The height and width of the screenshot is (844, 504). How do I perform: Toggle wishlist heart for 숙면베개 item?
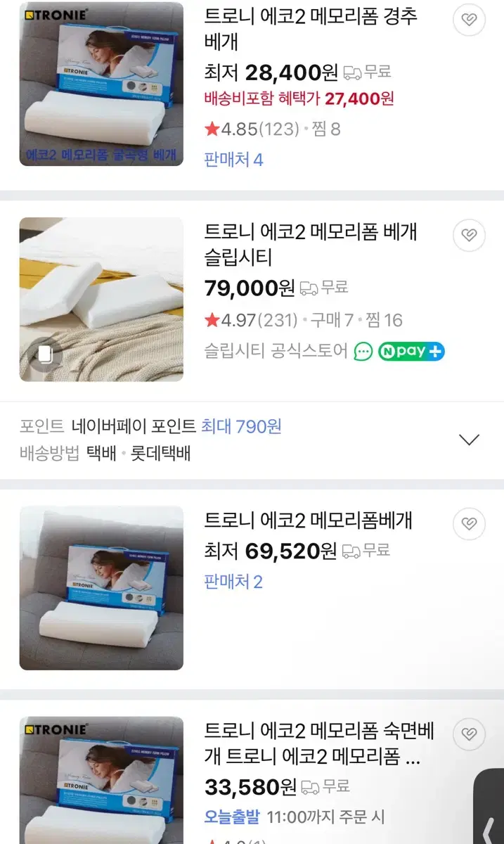[469, 734]
